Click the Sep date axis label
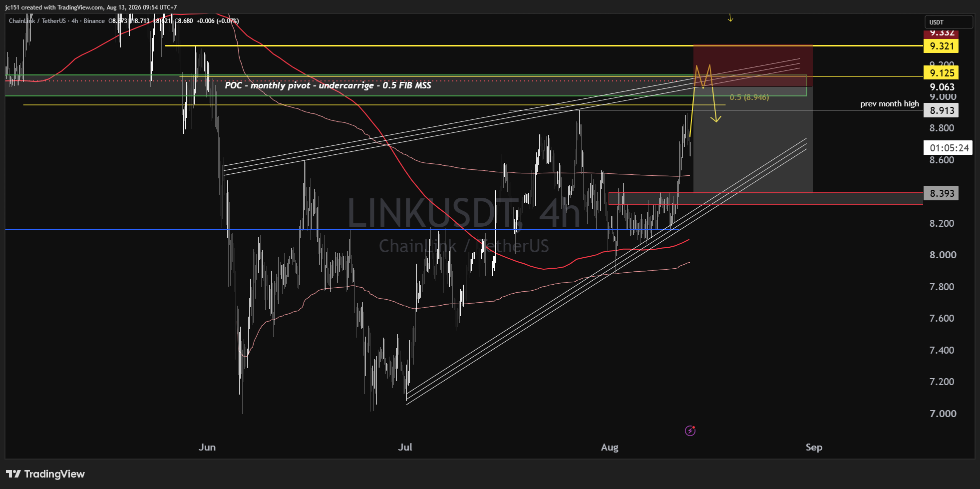This screenshot has height=489, width=980. (814, 447)
